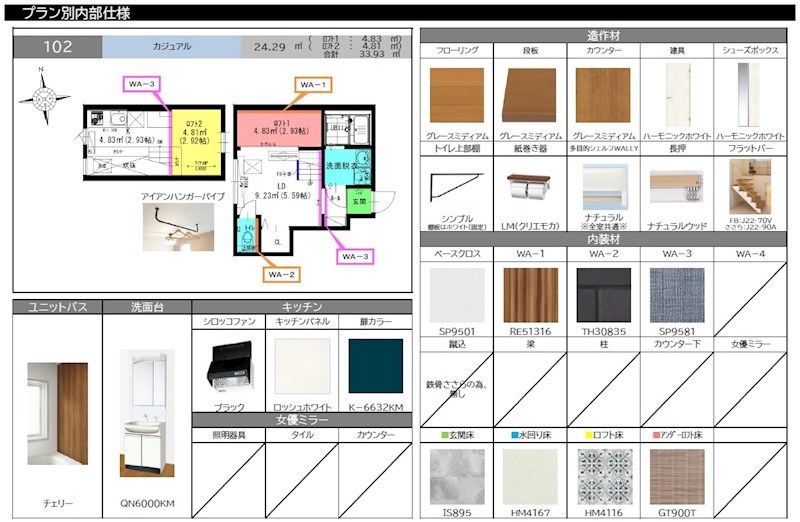Screen dimensions: 800x522
Task: Click the orange WA-2 callout label
Action: [x=281, y=273]
